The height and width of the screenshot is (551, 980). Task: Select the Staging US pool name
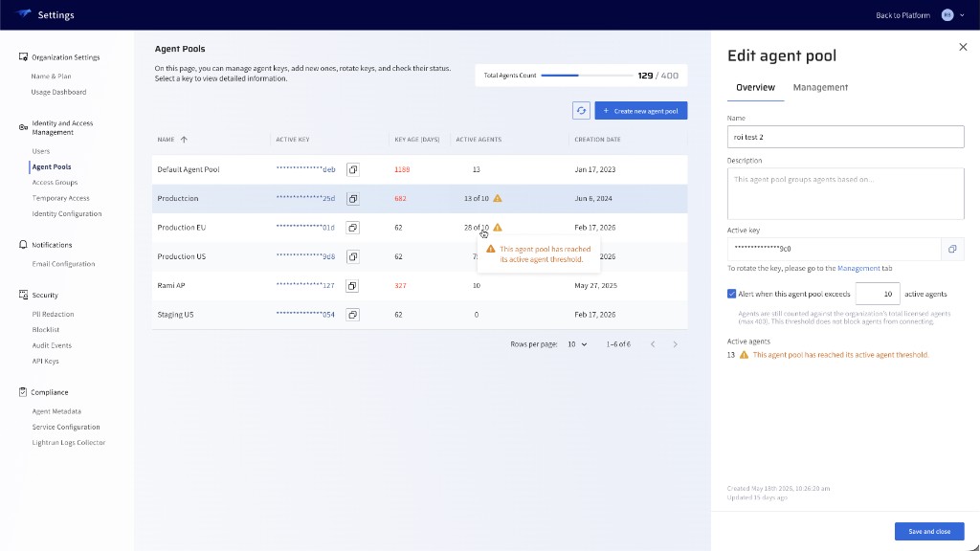click(176, 315)
